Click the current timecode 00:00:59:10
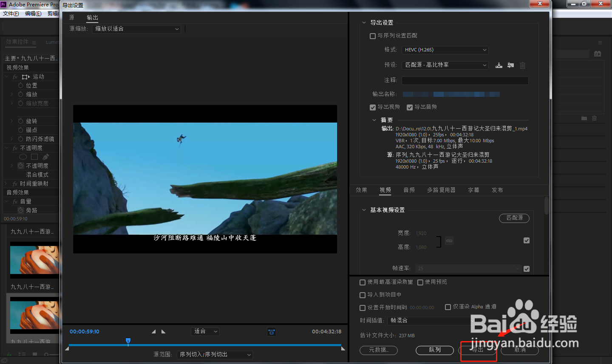Image resolution: width=612 pixels, height=364 pixels. tap(85, 332)
